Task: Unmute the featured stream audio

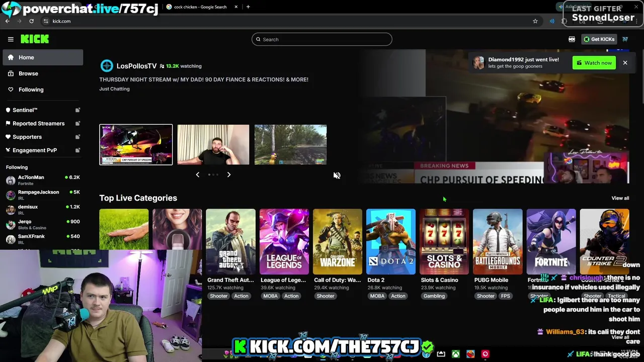Action: pos(337,175)
